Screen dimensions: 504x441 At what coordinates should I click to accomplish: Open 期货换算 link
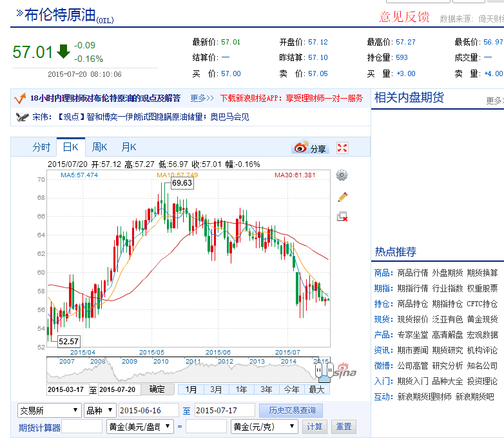click(x=482, y=273)
